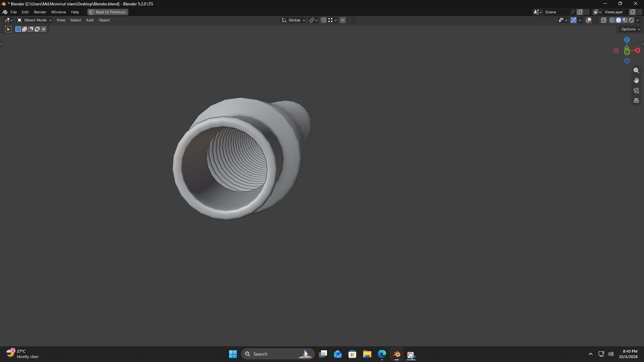Click the Add View Layer copy icon
This screenshot has width=644, height=362.
pyautogui.click(x=632, y=12)
